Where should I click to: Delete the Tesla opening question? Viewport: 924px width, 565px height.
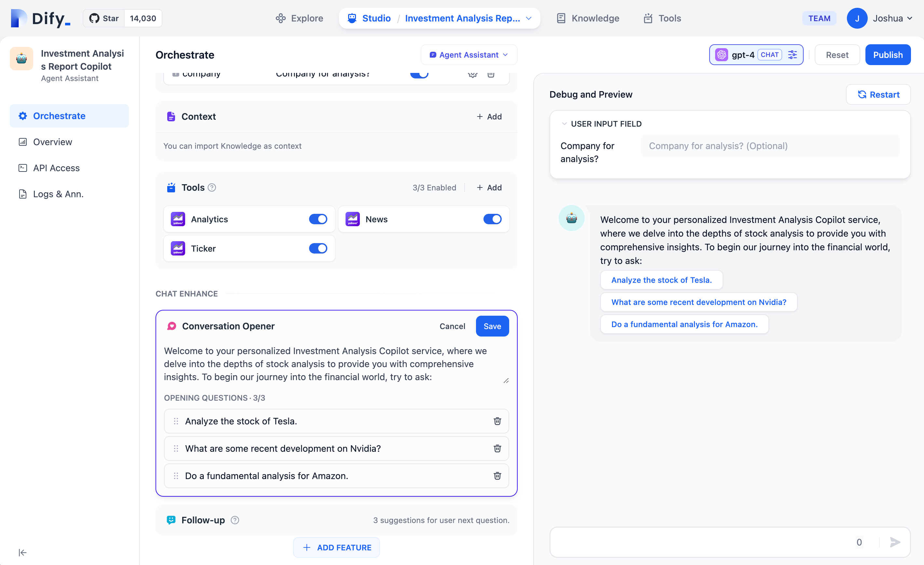point(497,421)
